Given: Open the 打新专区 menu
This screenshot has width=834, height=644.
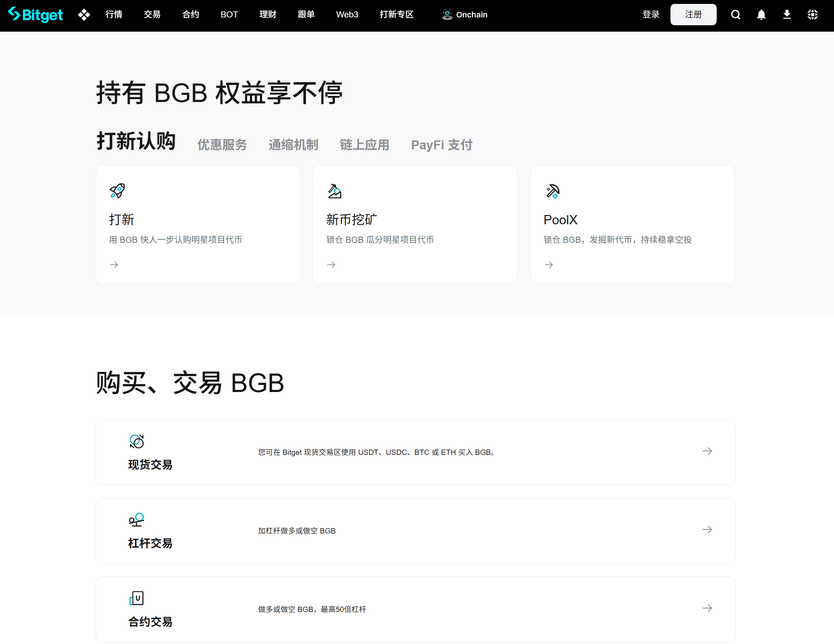Looking at the screenshot, I should coord(396,15).
